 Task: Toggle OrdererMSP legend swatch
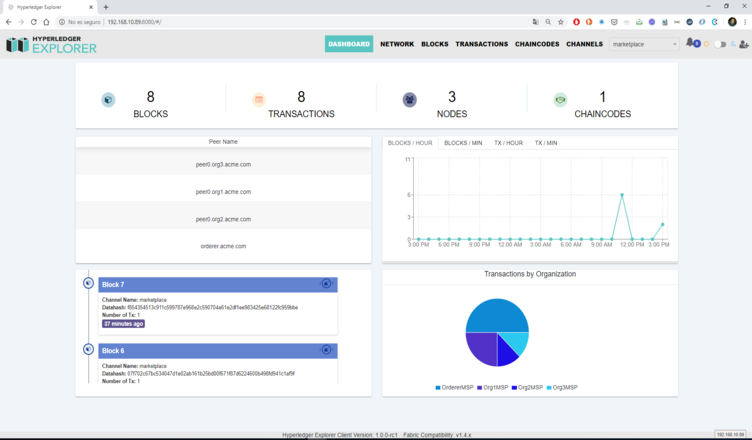click(x=438, y=388)
